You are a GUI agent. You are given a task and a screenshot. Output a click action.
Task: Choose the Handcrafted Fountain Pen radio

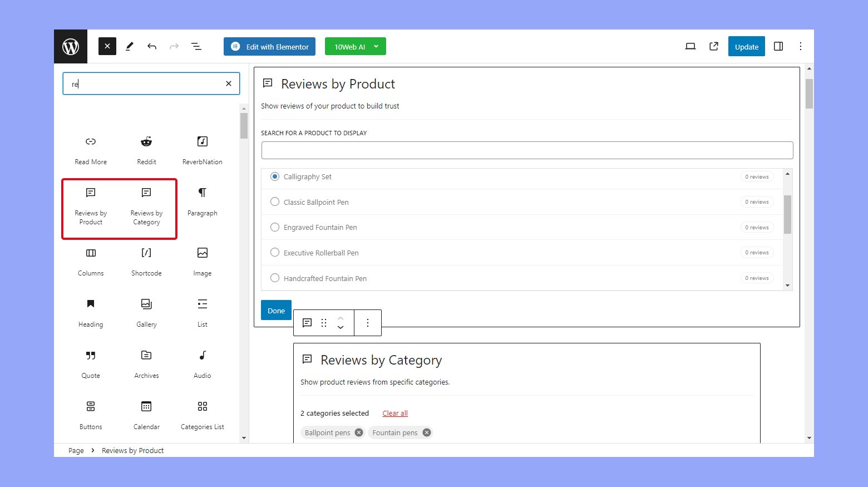click(275, 278)
